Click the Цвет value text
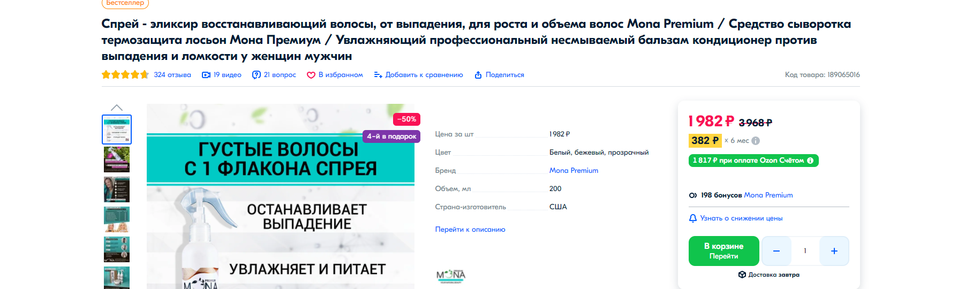 point(599,153)
